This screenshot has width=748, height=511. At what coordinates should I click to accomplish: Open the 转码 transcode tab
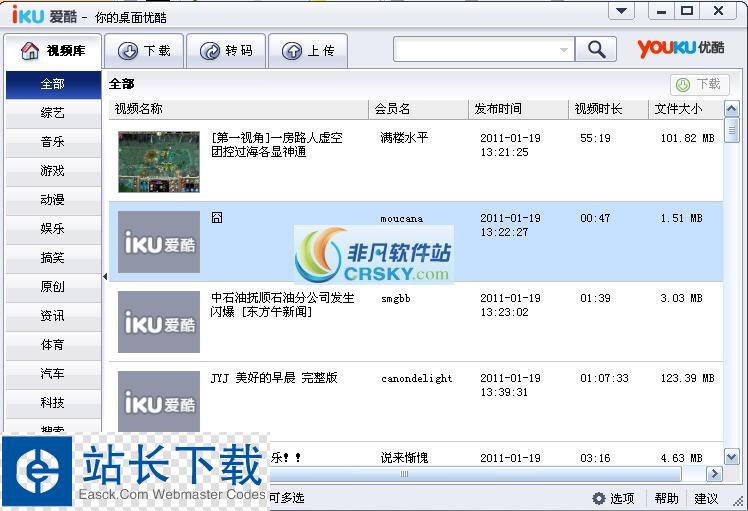(226, 51)
